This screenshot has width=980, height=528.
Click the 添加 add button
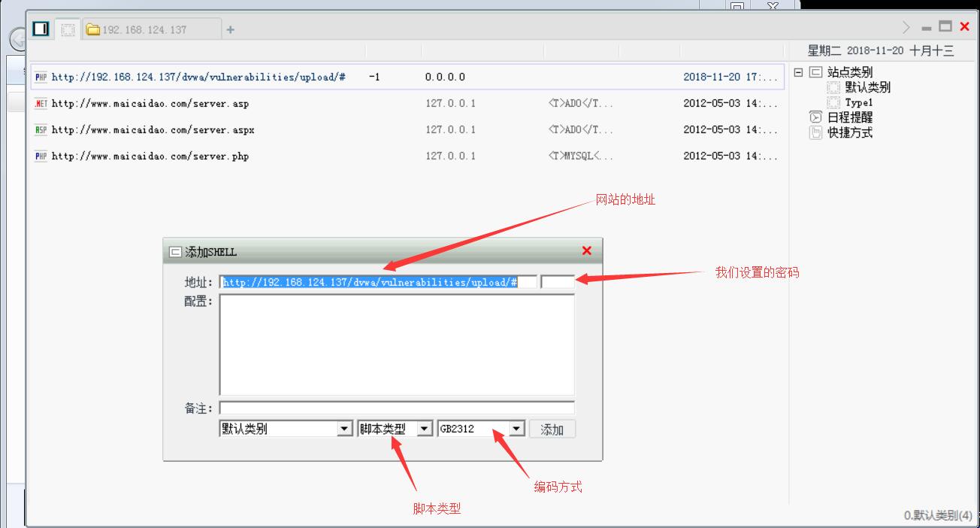552,429
